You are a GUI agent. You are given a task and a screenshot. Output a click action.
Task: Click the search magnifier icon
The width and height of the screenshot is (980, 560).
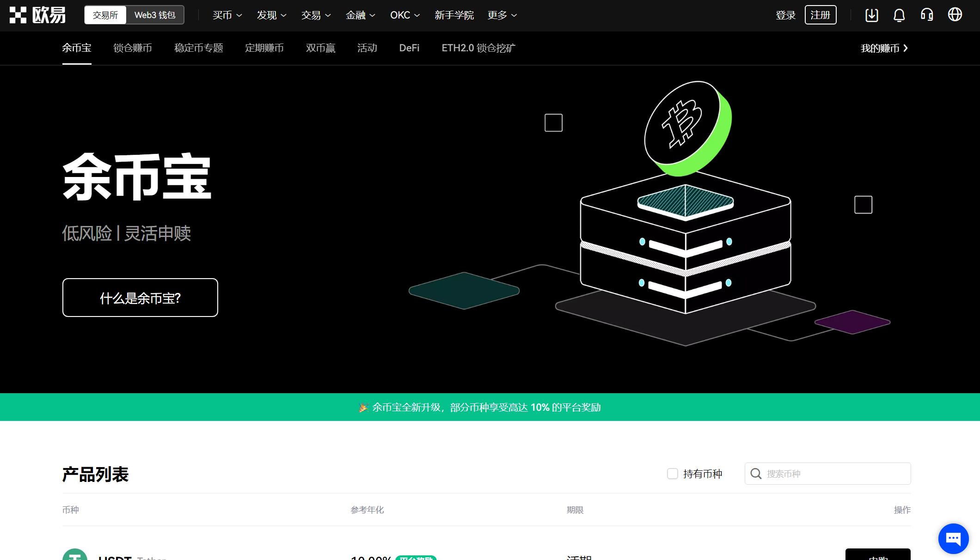click(756, 474)
